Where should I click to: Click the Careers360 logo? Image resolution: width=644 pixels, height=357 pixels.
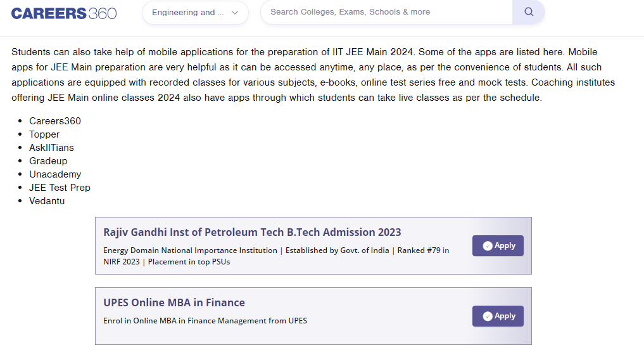click(x=64, y=13)
